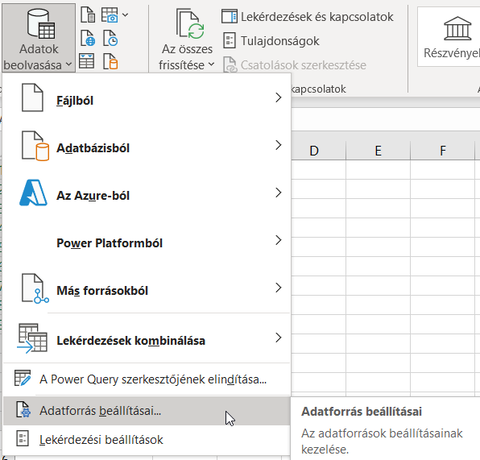Screen dimensions: 480x460
Task: Open the Adatbázisból submenu
Action: [x=147, y=146]
